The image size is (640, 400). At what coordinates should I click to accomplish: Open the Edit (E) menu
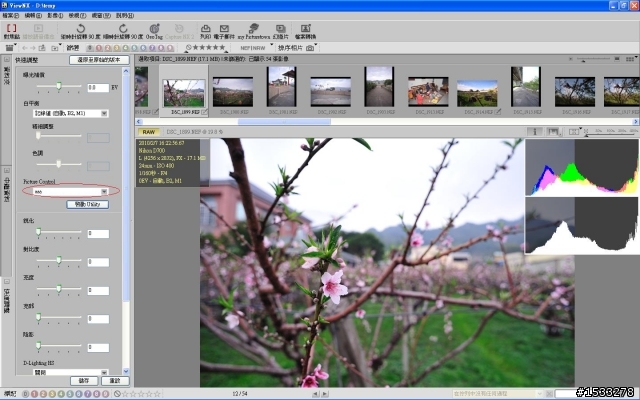tap(33, 16)
